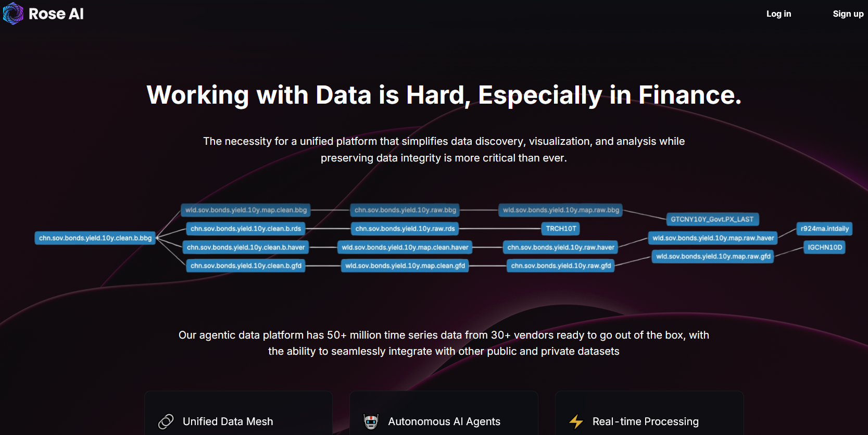Click the GTCNY10Y_Govt.PX_LAST node
Viewport: 868px width, 435px height.
[x=712, y=219]
